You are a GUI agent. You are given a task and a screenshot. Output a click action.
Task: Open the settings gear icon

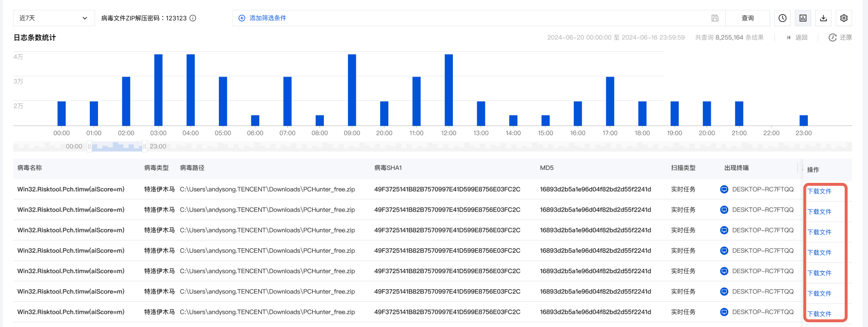844,18
